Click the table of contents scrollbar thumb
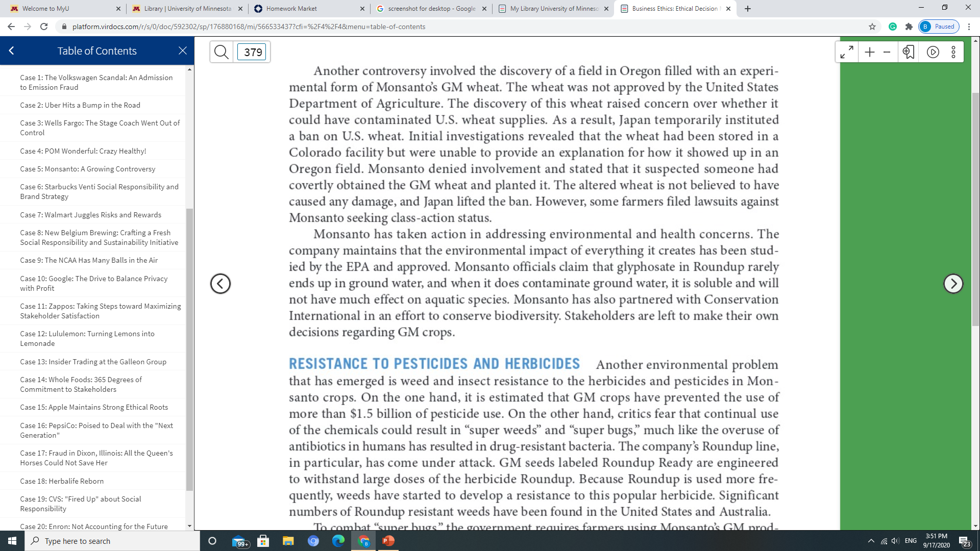Viewport: 980px width, 551px height. 190,349
